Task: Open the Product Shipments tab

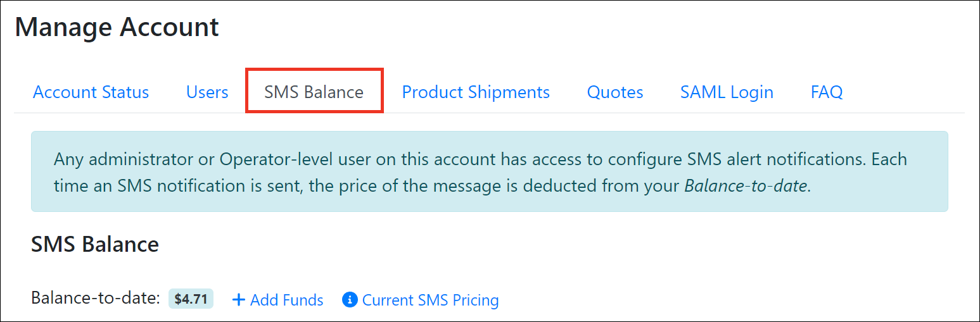Action: 476,92
